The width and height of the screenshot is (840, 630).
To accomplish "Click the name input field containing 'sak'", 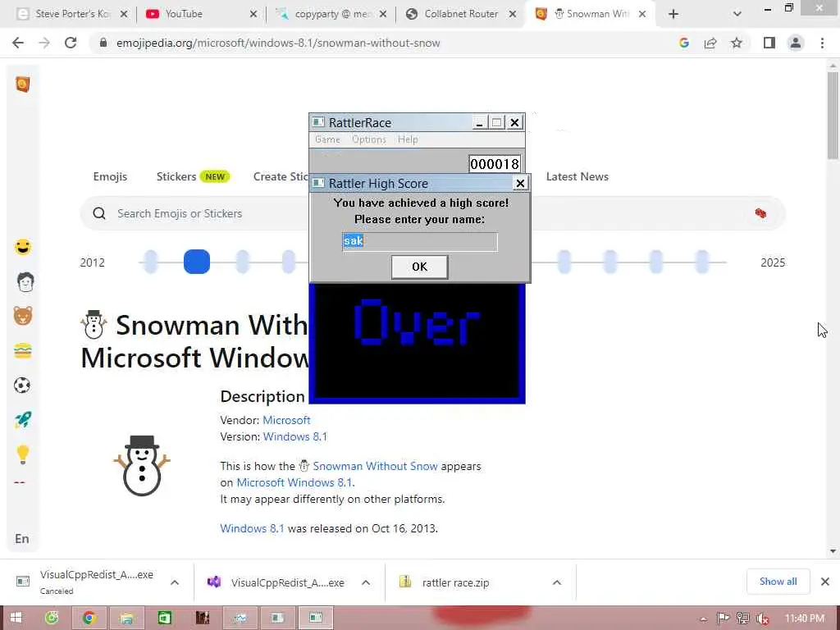I will [419, 242].
